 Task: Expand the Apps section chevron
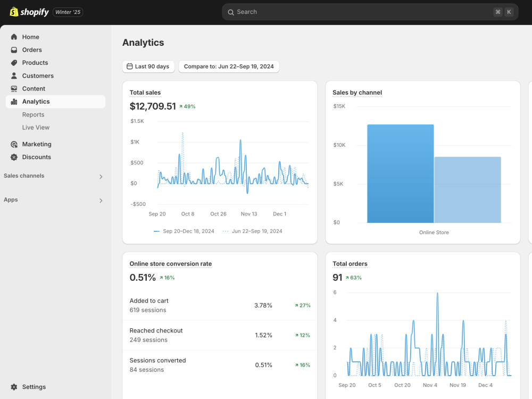pyautogui.click(x=101, y=201)
